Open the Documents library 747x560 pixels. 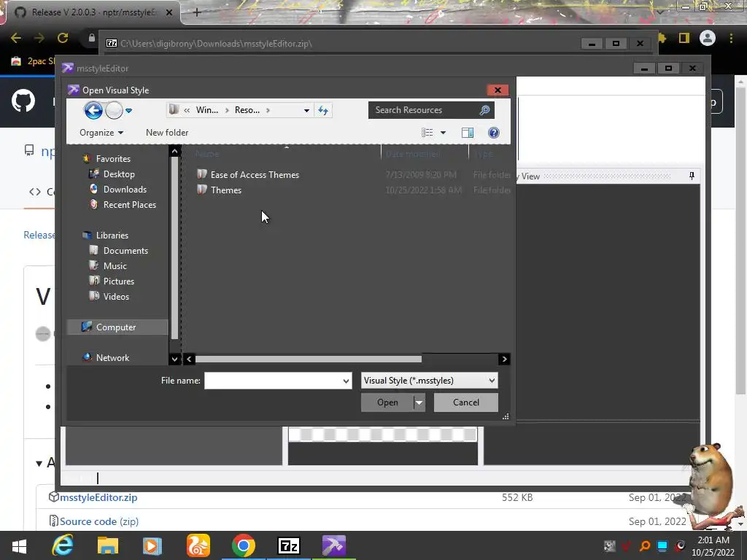point(125,251)
